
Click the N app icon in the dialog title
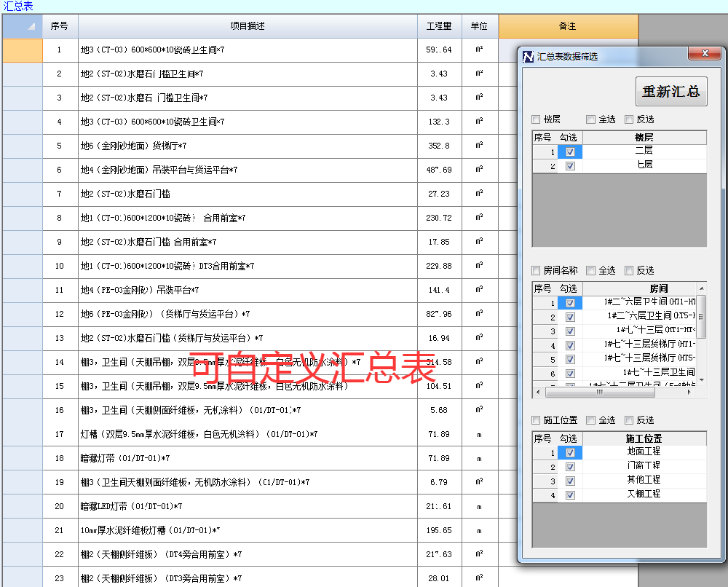click(528, 57)
